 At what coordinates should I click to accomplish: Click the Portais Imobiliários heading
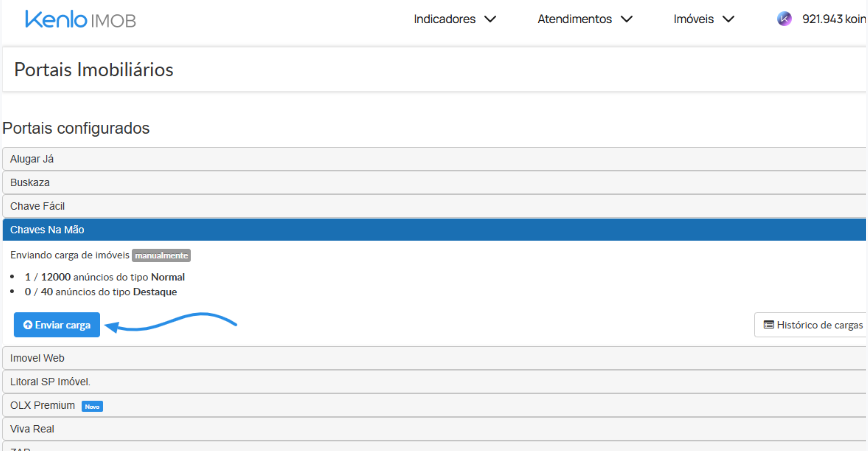tap(94, 70)
